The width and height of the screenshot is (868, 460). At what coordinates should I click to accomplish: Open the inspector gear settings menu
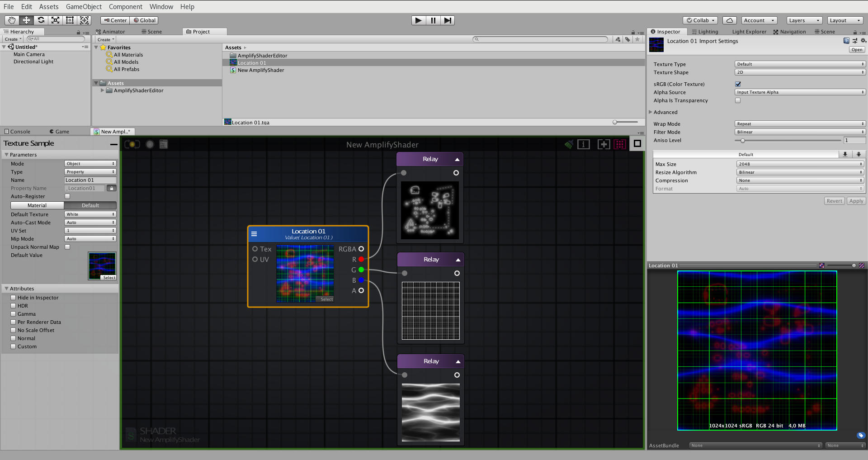tap(863, 41)
